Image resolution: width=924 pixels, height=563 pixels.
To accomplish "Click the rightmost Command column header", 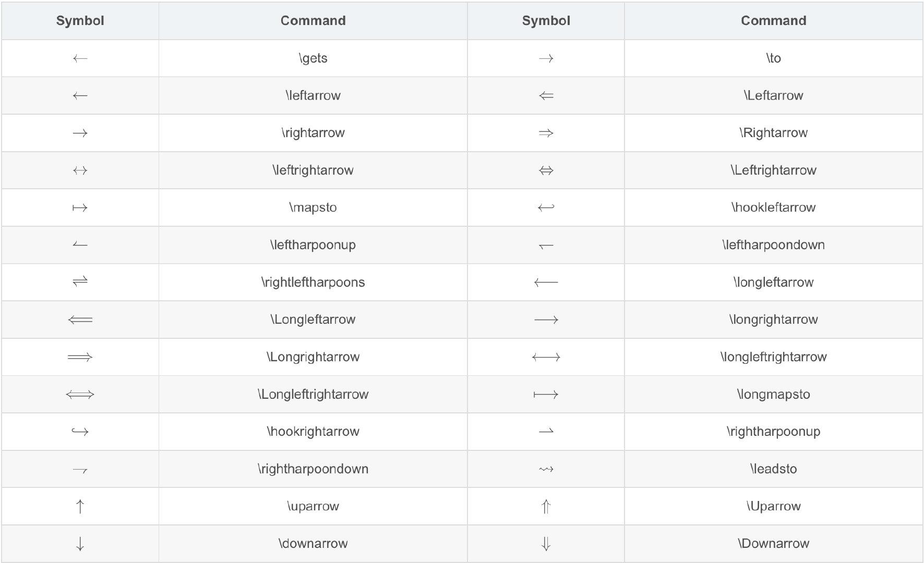I will coord(773,21).
